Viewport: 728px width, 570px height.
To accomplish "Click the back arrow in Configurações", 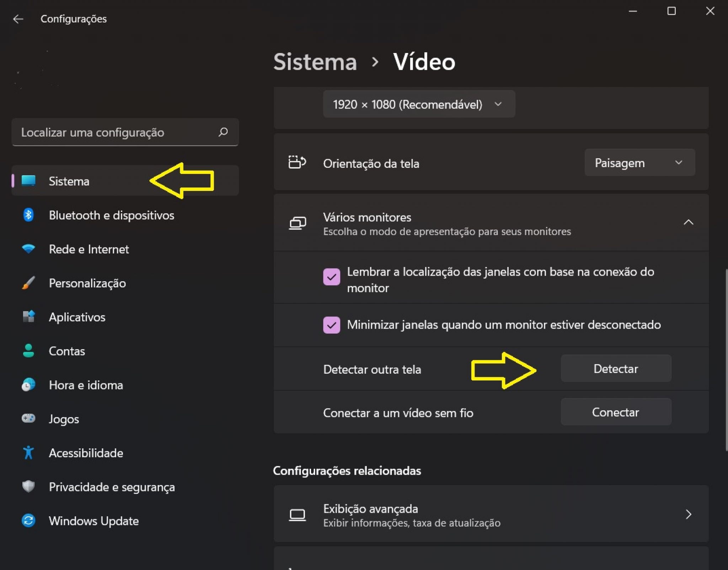I will (17, 19).
